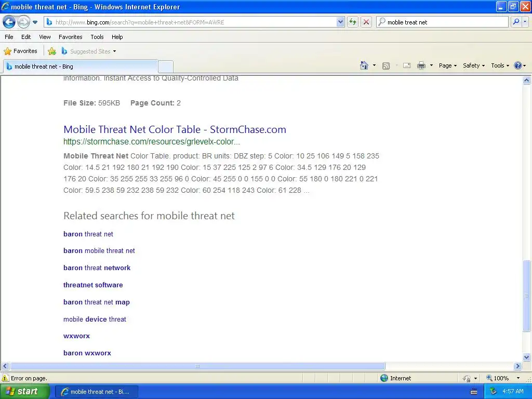Click related search 'baron threat network'
532x399 pixels.
tap(97, 268)
